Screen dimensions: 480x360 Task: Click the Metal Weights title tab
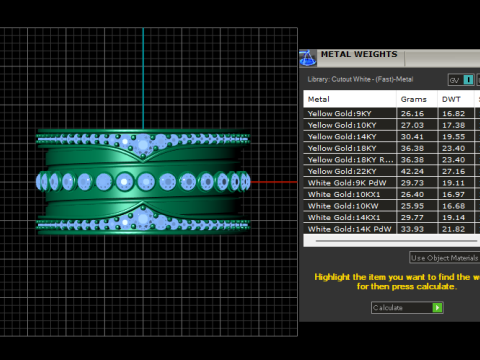(359, 54)
